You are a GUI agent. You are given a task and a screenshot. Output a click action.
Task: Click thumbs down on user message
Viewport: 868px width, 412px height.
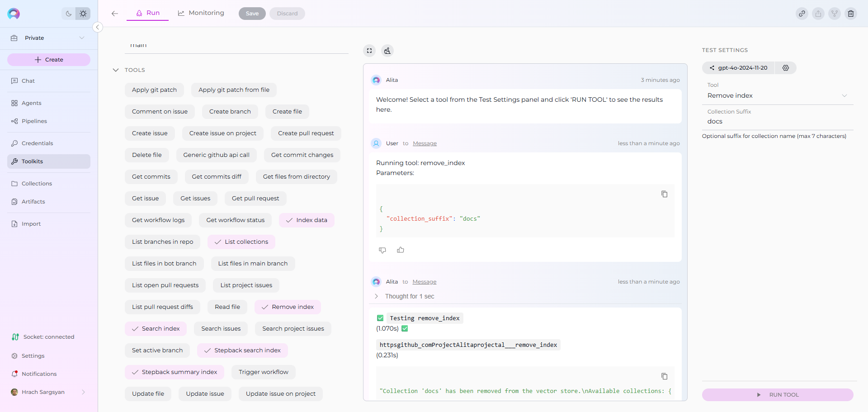(382, 250)
